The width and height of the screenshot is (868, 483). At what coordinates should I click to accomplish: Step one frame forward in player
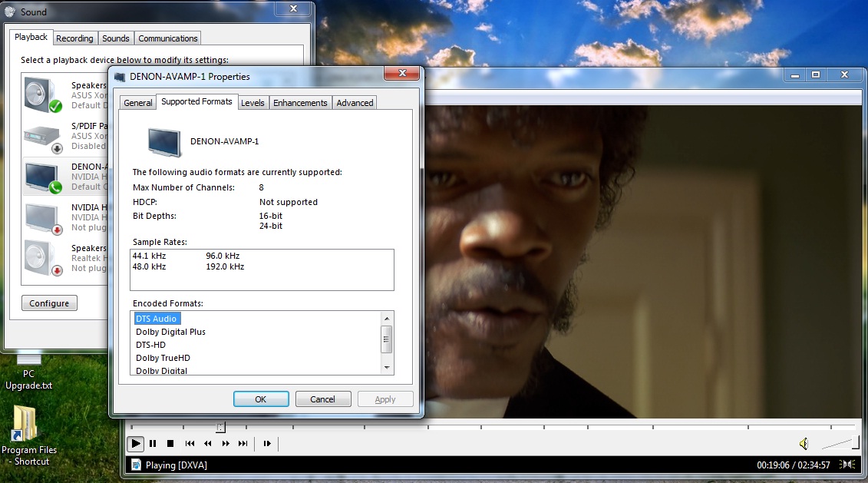point(267,444)
